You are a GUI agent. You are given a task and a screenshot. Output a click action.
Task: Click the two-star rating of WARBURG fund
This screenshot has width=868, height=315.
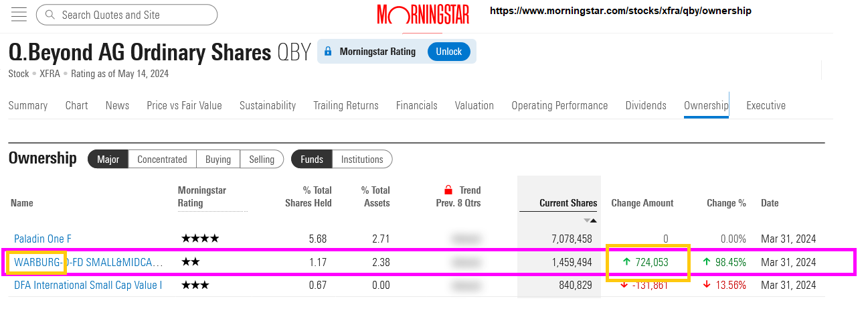pos(191,262)
